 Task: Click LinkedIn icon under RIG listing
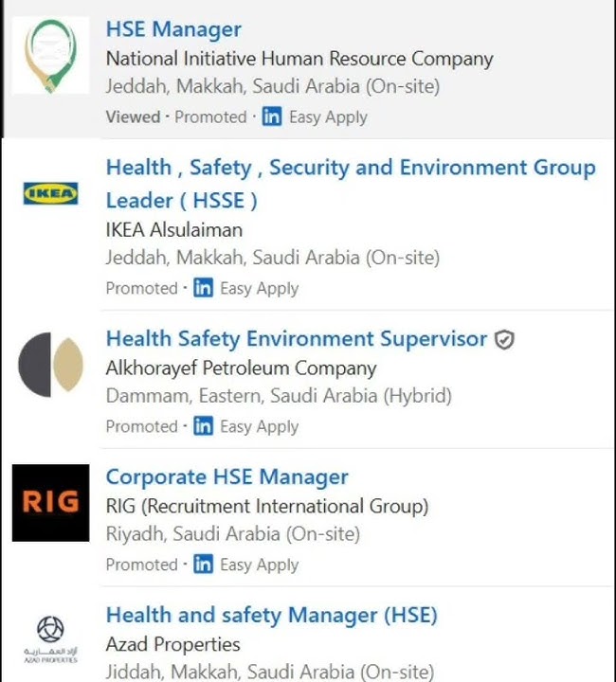pos(203,565)
